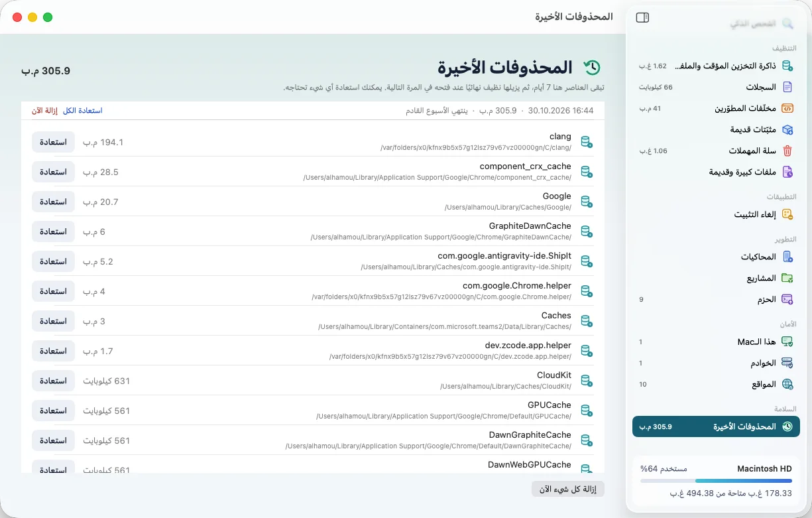Open the المشاريع projects folder icon
Screen dimensions: 812x518
click(787, 278)
